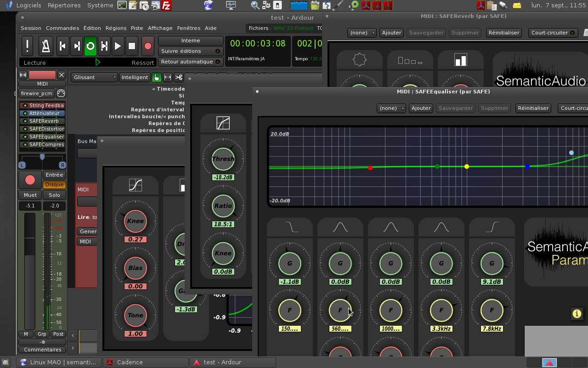
Task: Open the Régions menu
Action: tap(116, 28)
